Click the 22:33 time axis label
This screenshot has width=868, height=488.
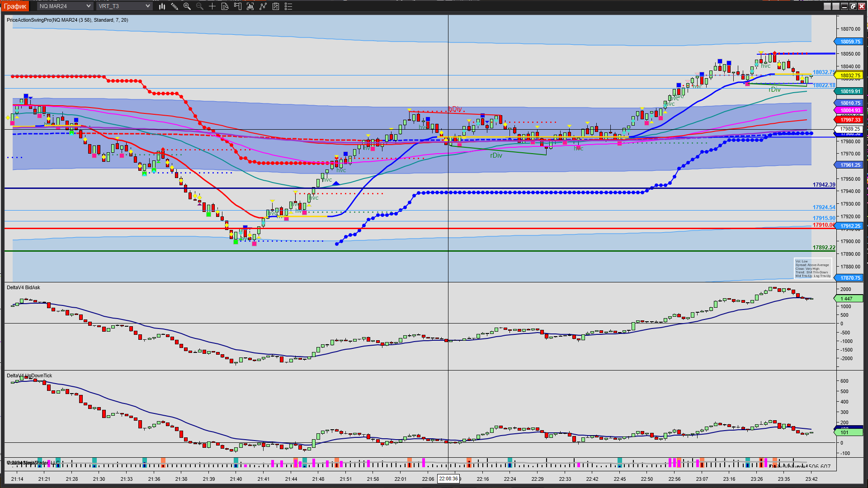(565, 479)
